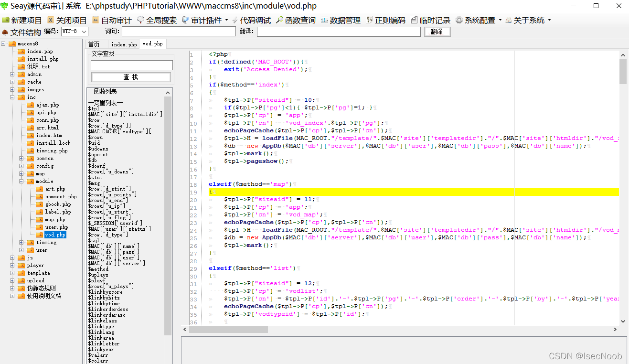The width and height of the screenshot is (629, 364).
Task: Expand the cache folder node
Action: 12,82
